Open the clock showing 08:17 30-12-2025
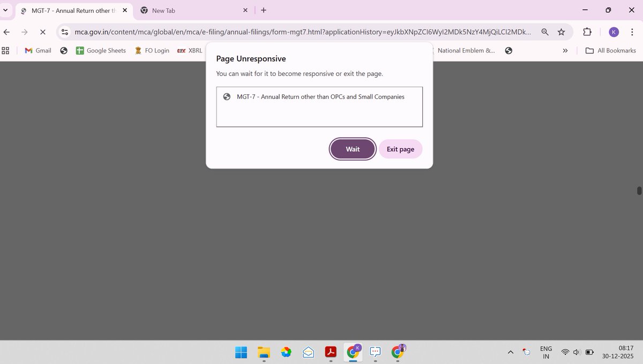The height and width of the screenshot is (364, 643). click(618, 352)
